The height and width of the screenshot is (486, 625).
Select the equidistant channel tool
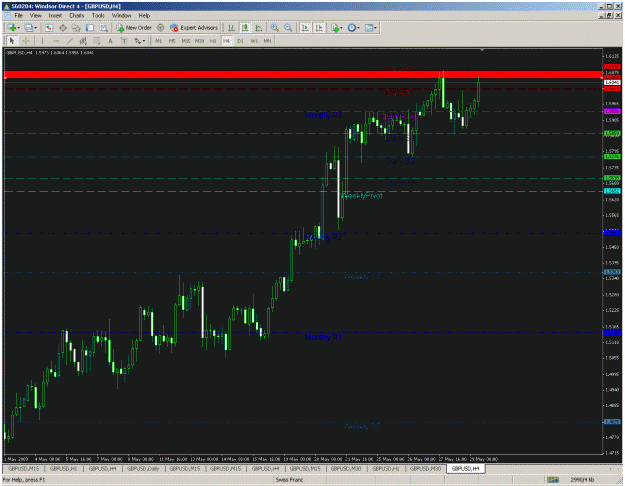point(83,41)
